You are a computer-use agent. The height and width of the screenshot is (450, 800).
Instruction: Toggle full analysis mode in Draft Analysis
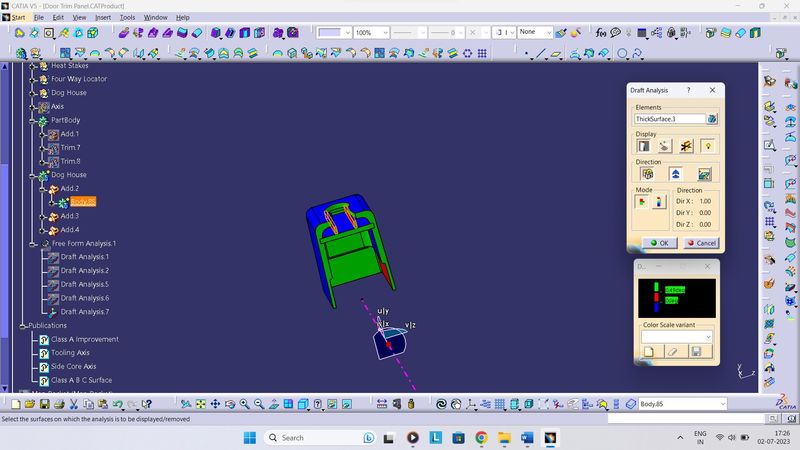[x=659, y=202]
